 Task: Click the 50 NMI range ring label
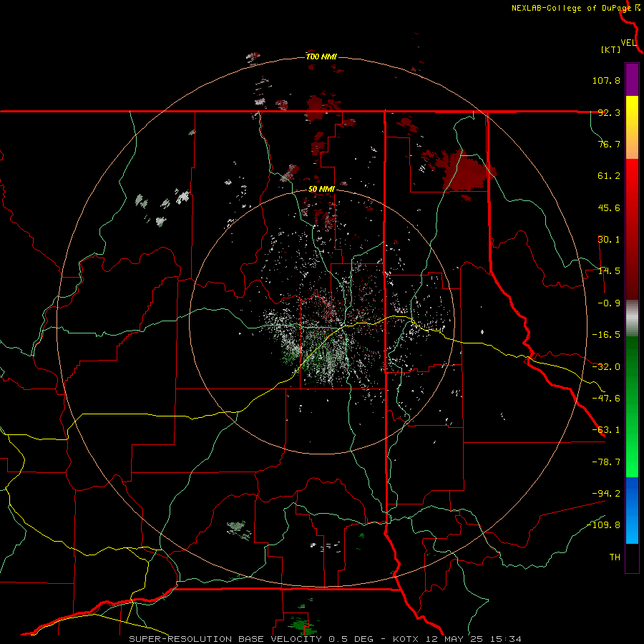(321, 189)
